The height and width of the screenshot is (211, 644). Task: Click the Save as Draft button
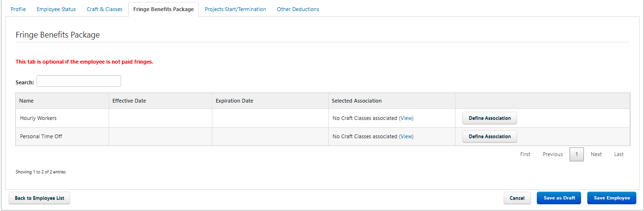(x=559, y=198)
